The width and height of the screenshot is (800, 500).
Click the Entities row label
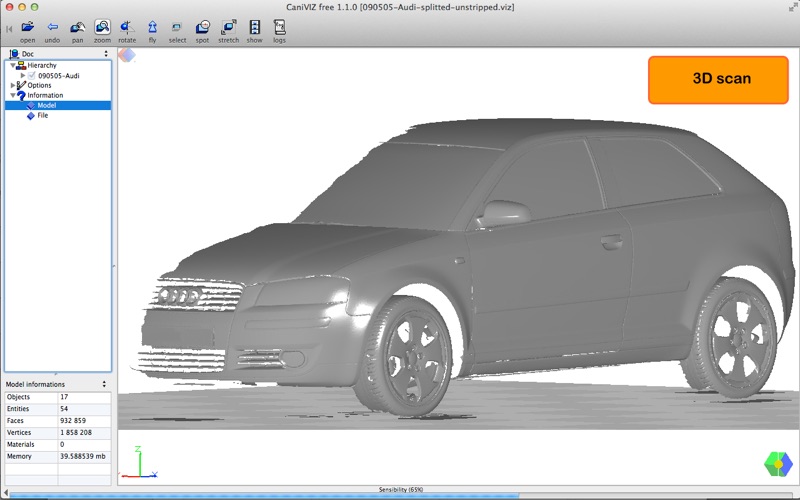18,409
